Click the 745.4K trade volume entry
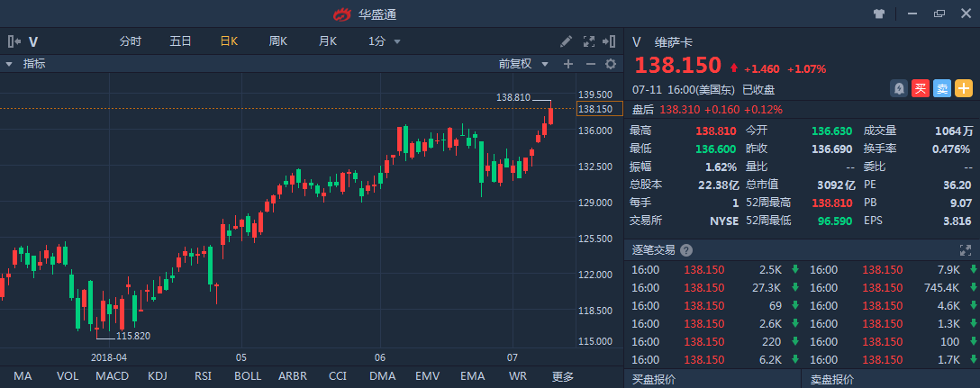This screenshot has height=388, width=980. pos(940,287)
